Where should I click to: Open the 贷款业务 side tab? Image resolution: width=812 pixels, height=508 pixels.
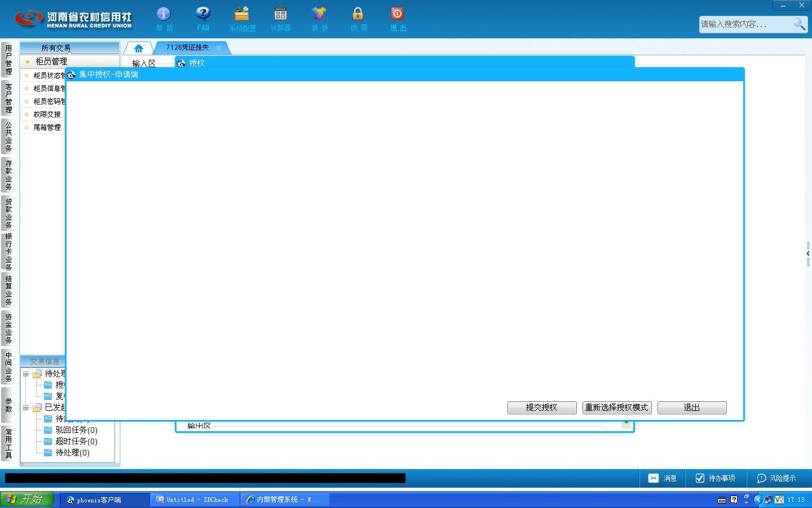pyautogui.click(x=8, y=213)
